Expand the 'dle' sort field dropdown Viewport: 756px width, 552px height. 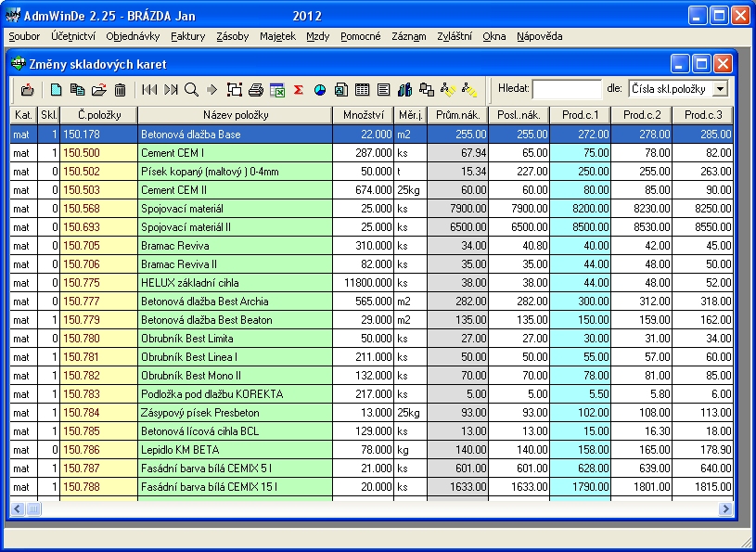(721, 89)
